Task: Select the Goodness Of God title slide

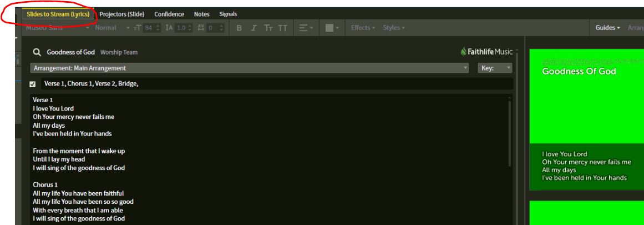Action: coord(586,96)
